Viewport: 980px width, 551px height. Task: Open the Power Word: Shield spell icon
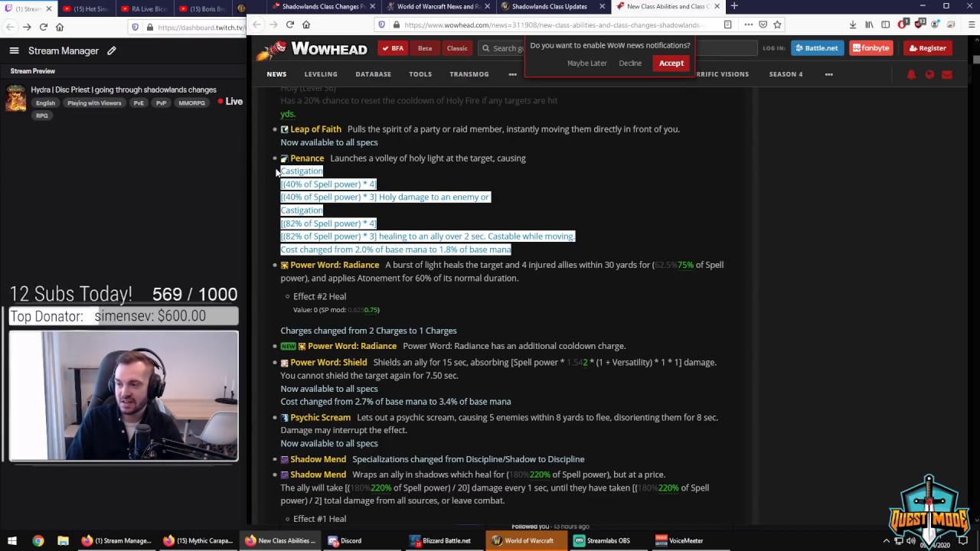point(284,363)
